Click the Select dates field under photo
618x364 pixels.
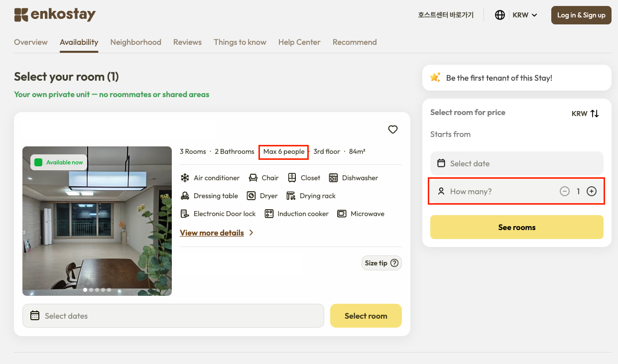(x=173, y=316)
